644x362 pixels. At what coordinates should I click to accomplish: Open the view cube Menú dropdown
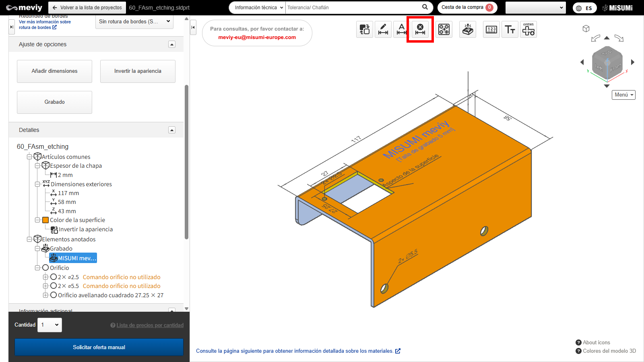[x=623, y=95]
